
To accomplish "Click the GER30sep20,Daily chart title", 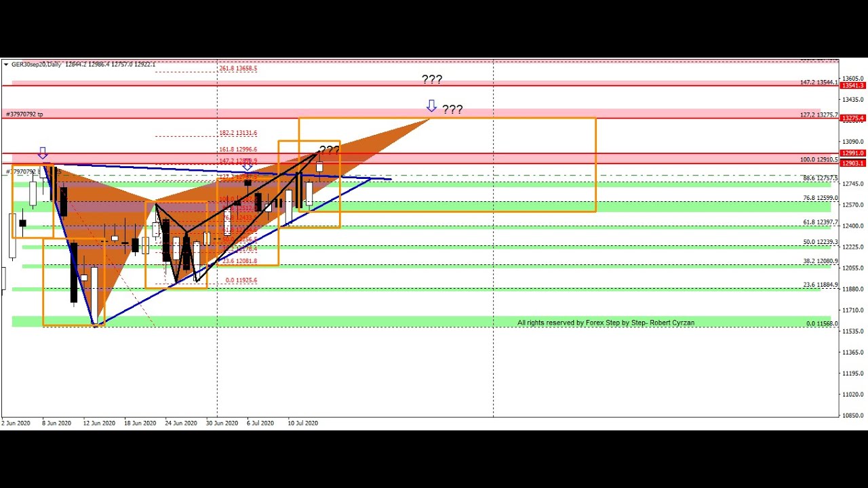I will point(36,64).
